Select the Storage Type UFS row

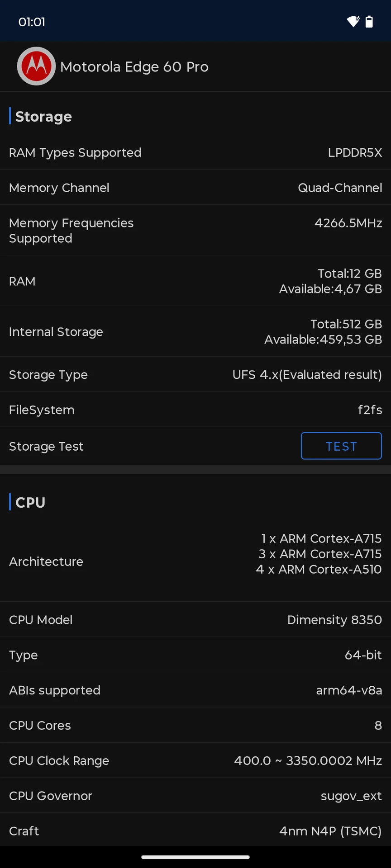pos(195,374)
